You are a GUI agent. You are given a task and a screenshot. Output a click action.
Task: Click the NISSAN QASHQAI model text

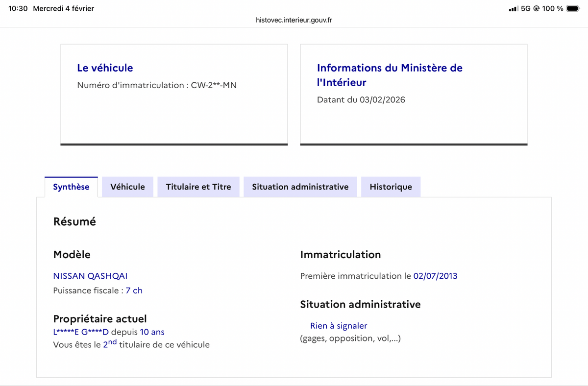[90, 276]
